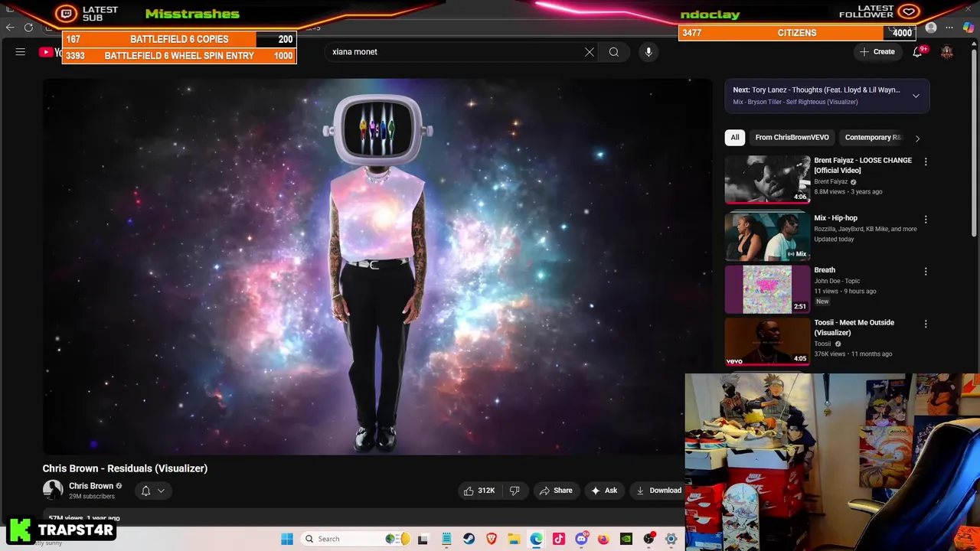Open Windows Start button
980x551 pixels.
(x=287, y=539)
